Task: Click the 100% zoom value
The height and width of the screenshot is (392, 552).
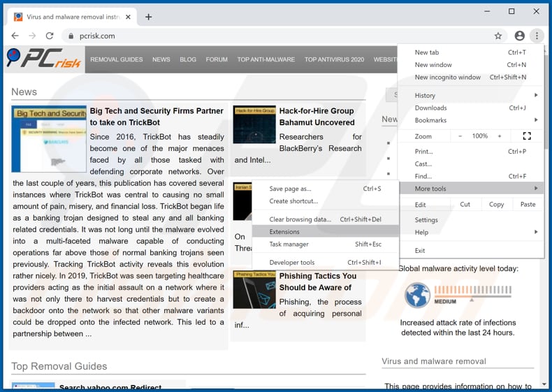Action: [480, 136]
